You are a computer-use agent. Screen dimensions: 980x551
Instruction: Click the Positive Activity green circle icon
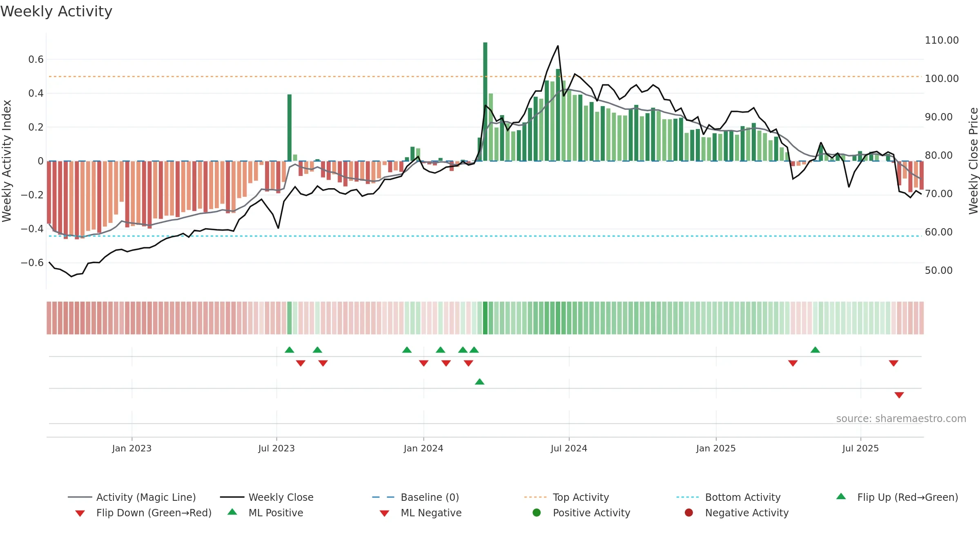click(x=537, y=513)
